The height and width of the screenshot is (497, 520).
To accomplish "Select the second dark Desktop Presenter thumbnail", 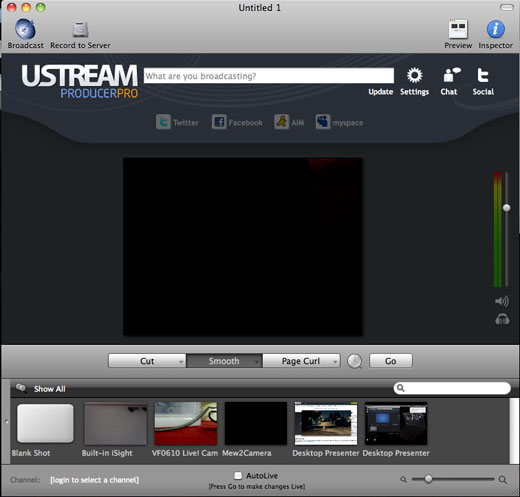I will tap(396, 423).
